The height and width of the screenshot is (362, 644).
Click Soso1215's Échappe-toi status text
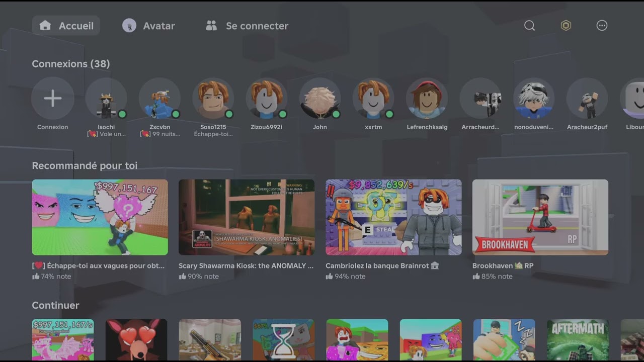(x=213, y=134)
